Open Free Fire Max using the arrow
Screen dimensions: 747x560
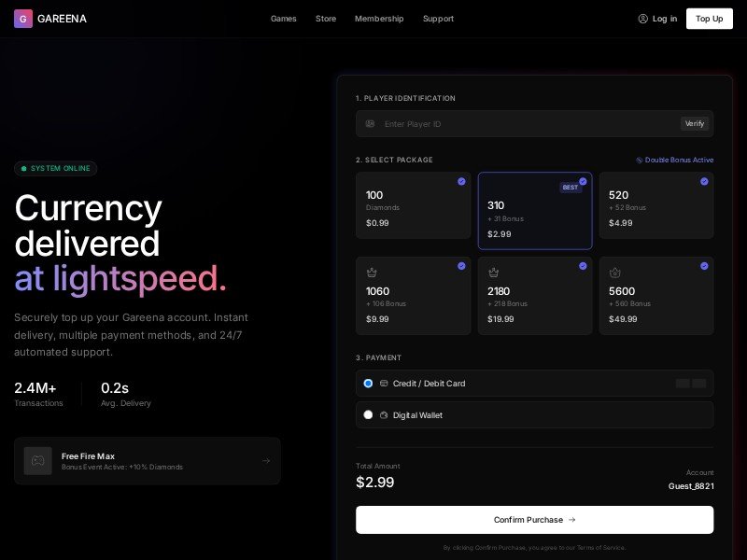(x=266, y=461)
